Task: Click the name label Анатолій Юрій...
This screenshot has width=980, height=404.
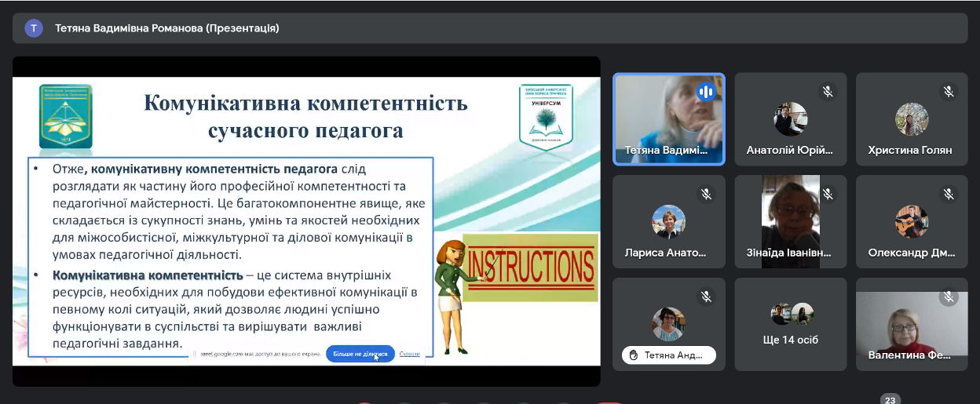Action: click(790, 150)
